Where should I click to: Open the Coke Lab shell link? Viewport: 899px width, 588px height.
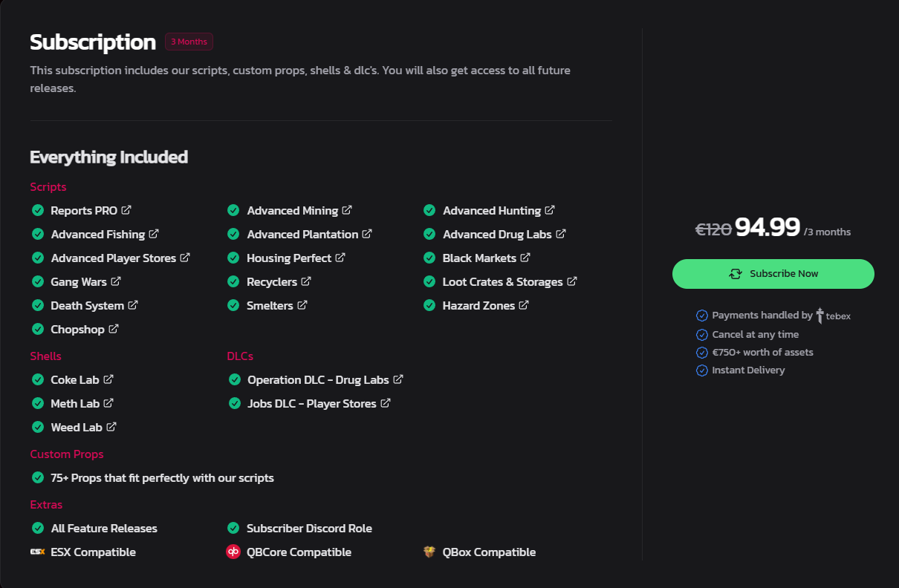82,380
